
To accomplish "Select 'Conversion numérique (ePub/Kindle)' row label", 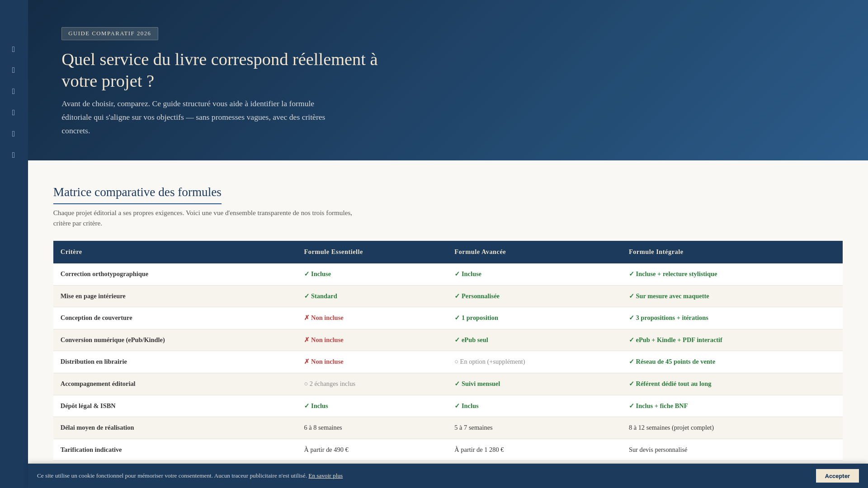I will pos(113,340).
